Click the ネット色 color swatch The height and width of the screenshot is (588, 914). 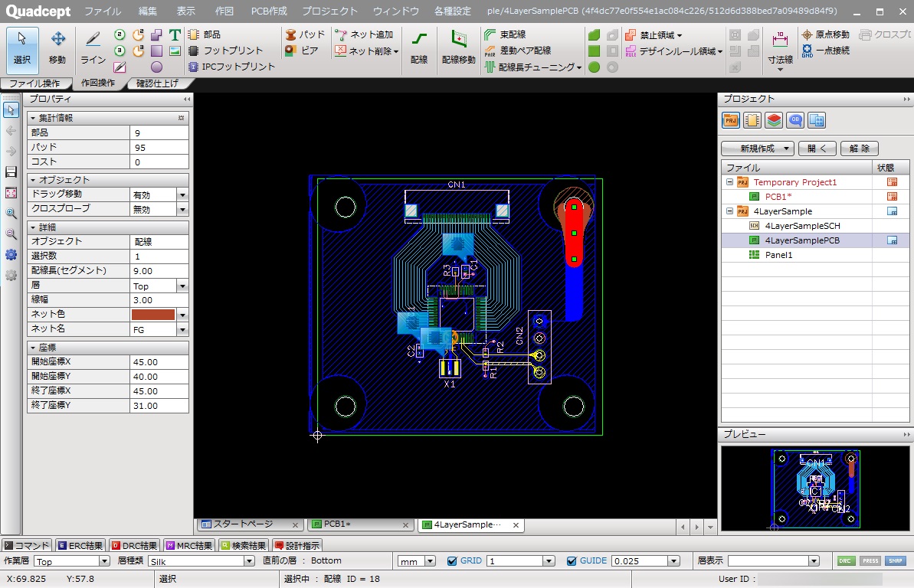pos(153,315)
